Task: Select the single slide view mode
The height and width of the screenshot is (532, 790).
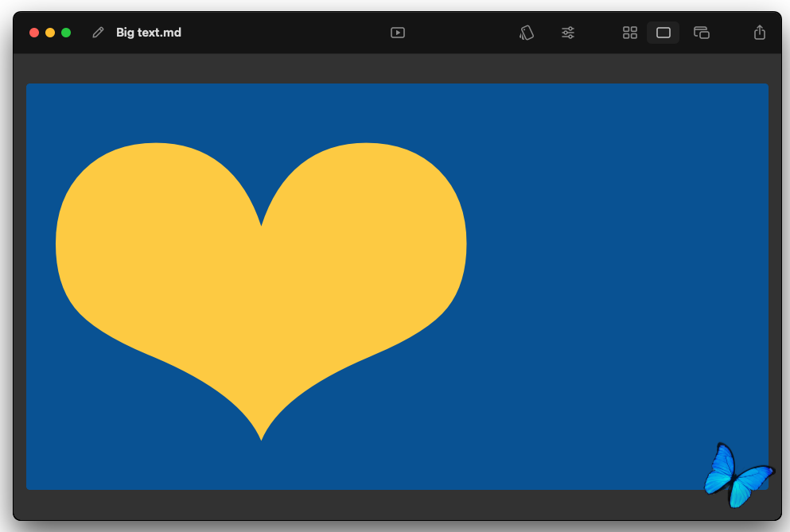Action: 664,33
